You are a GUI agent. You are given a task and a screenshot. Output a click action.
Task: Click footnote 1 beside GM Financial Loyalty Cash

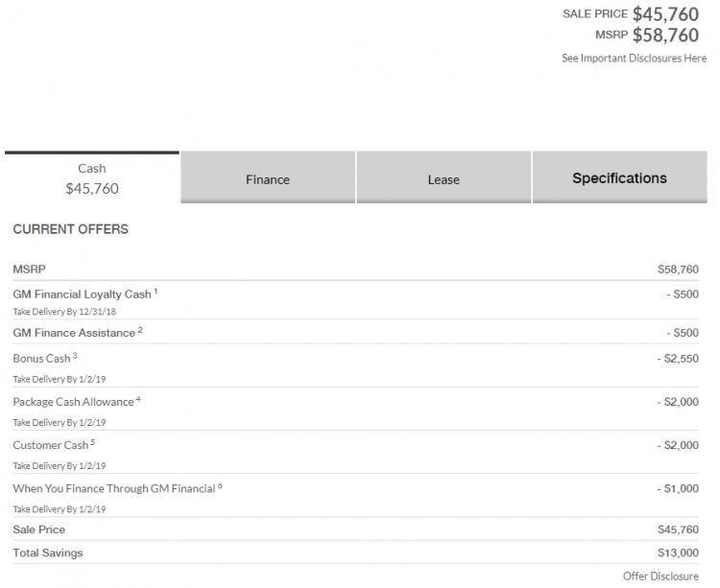(x=156, y=291)
